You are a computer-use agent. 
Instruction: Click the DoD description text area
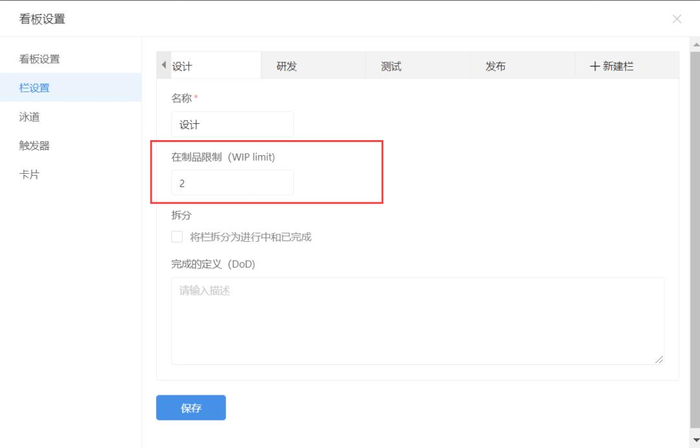click(417, 320)
